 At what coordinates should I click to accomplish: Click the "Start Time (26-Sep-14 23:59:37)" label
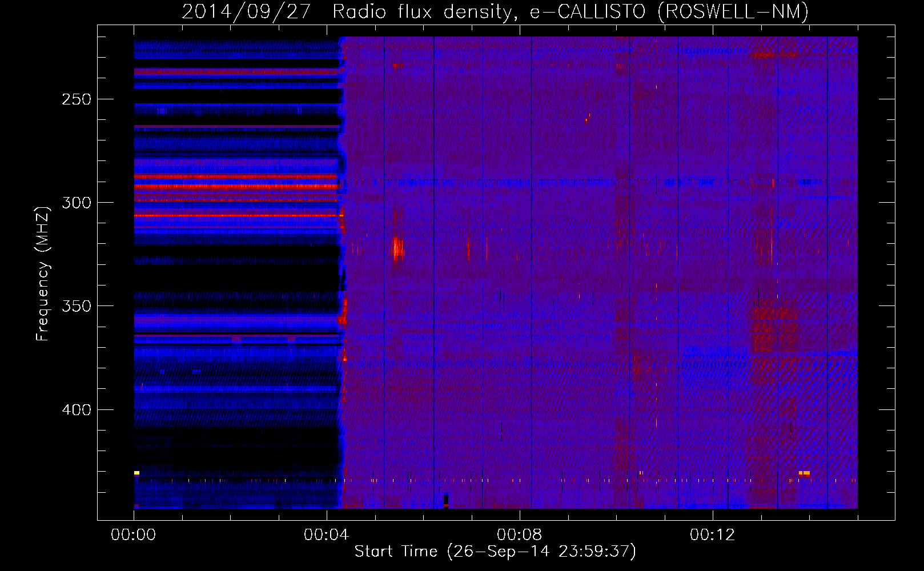coord(495,552)
